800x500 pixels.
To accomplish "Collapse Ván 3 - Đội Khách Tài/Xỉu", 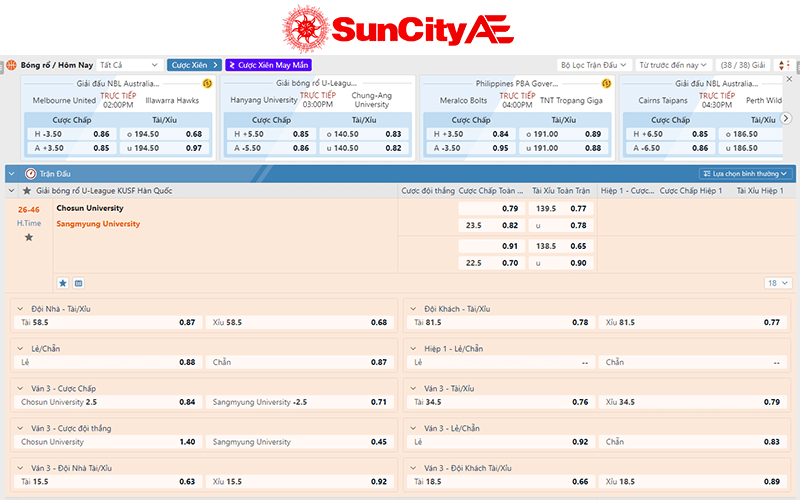I will 413,468.
